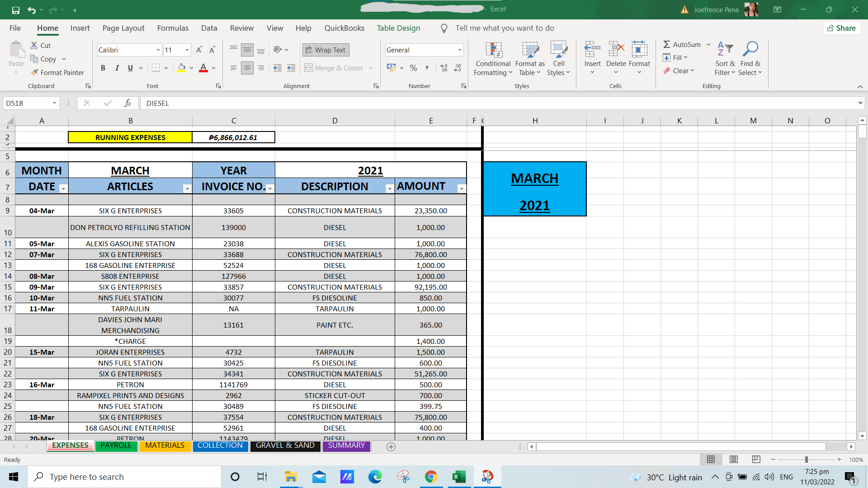Click the insert function fx icon
868x488 pixels.
pos(127,103)
